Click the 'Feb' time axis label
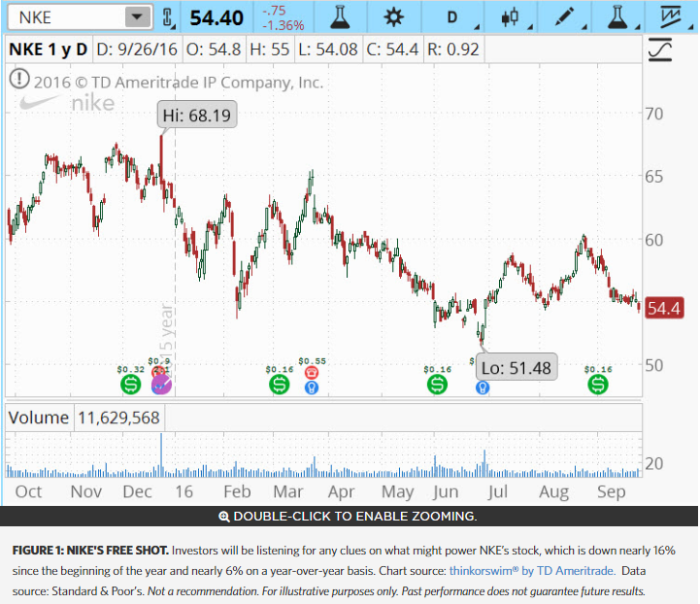This screenshot has width=700, height=604. coord(237,491)
